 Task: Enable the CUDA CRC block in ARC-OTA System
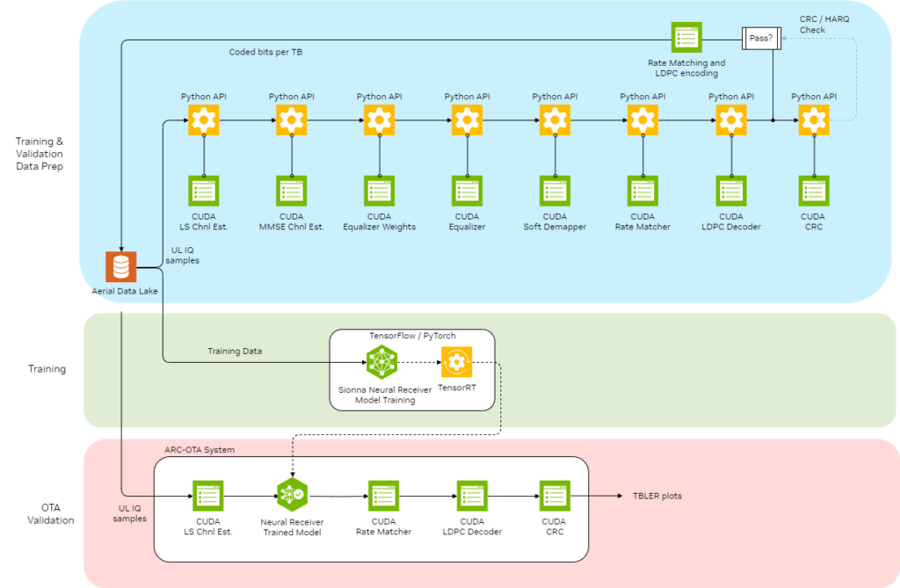[x=555, y=496]
